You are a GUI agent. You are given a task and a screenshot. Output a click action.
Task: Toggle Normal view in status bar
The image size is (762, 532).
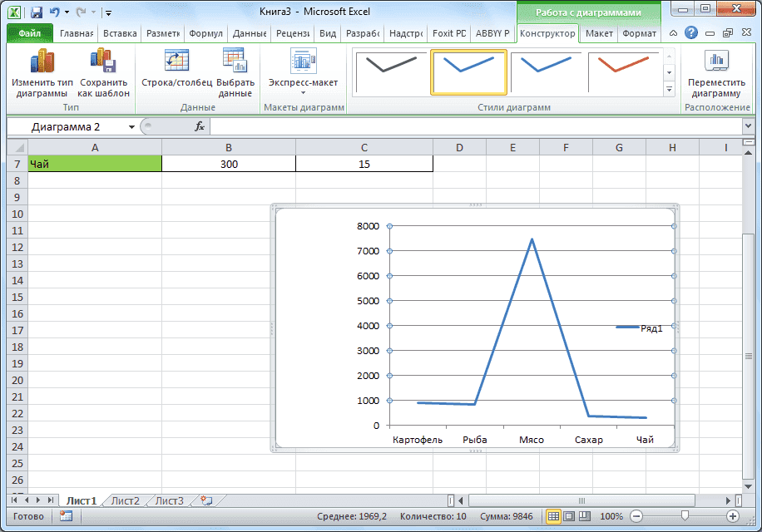(553, 516)
